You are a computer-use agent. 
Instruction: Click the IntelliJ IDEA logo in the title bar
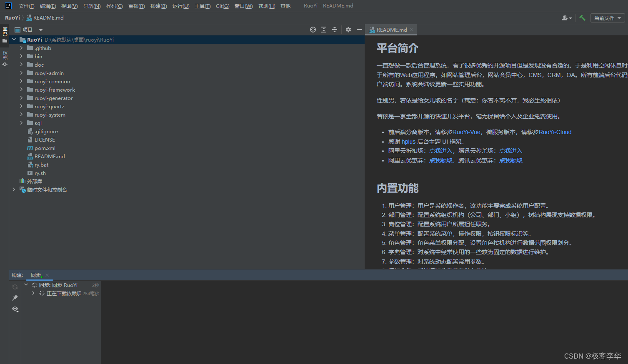pyautogui.click(x=8, y=6)
